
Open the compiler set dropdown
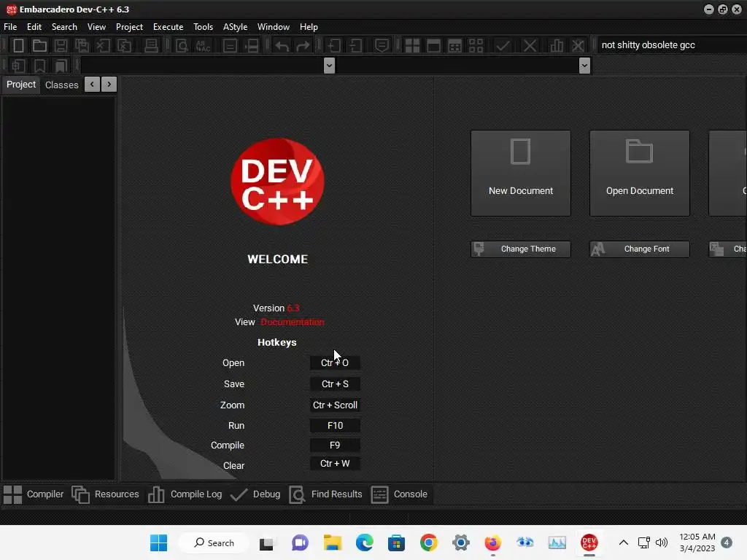coord(672,45)
